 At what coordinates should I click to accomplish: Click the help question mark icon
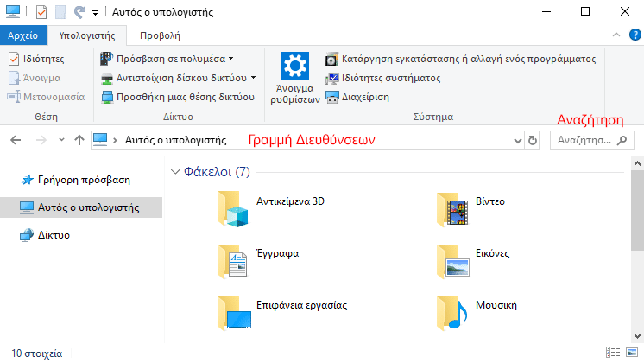click(635, 35)
